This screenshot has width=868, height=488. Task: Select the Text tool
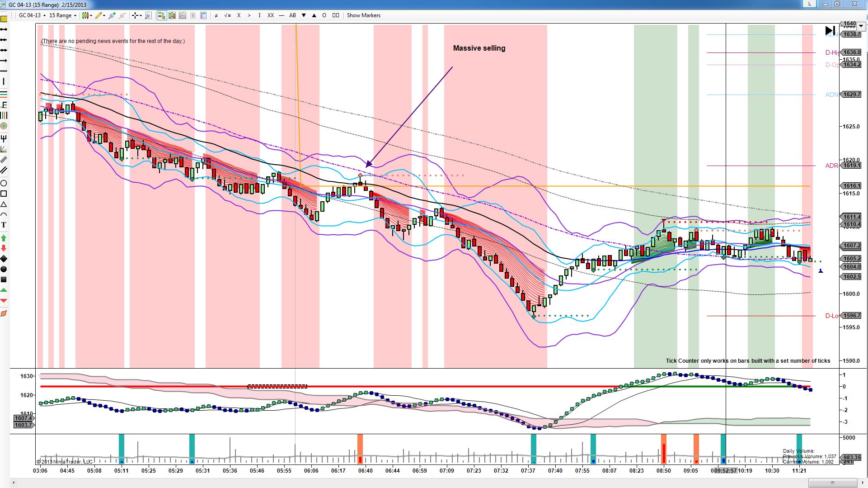[4, 225]
